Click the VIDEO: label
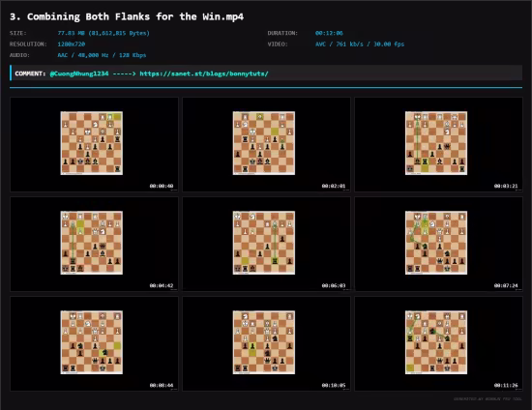 point(278,44)
